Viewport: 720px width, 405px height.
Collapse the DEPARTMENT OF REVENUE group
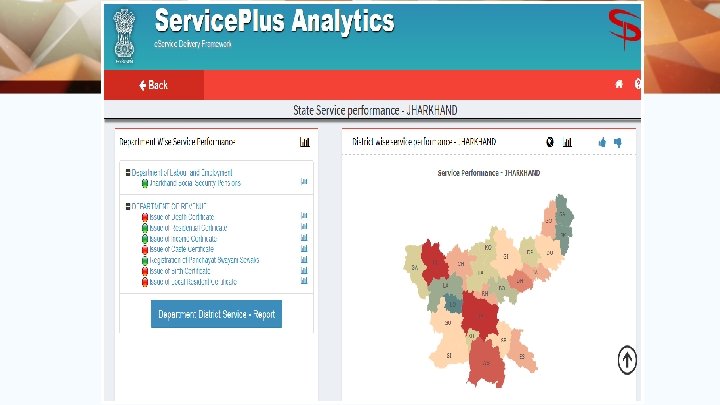click(x=128, y=207)
